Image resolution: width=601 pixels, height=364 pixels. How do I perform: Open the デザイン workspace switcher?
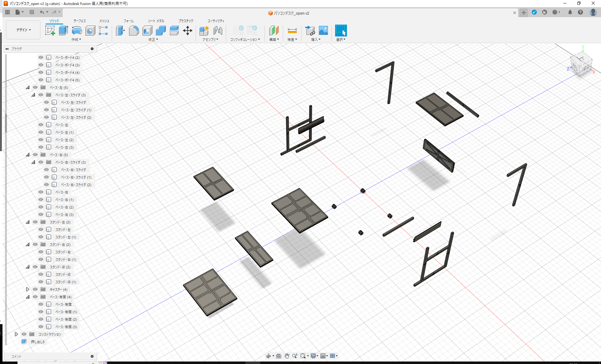click(23, 30)
